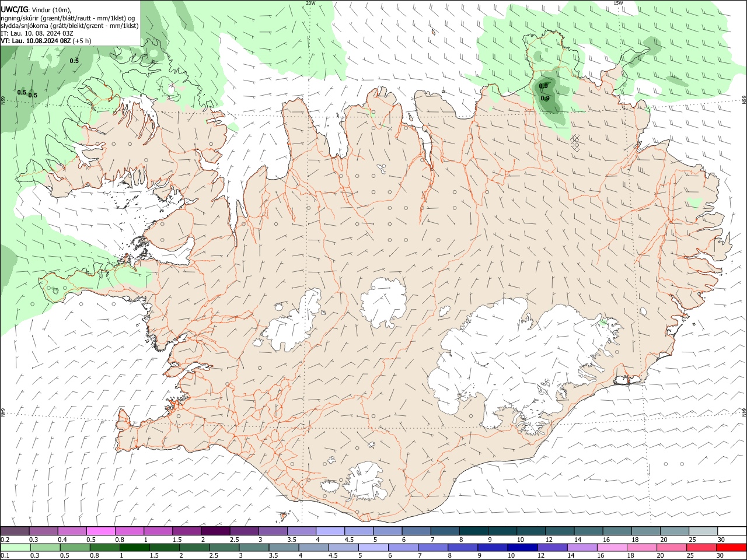Click the dark teal swatch after 8 in snow scale

coord(473,531)
